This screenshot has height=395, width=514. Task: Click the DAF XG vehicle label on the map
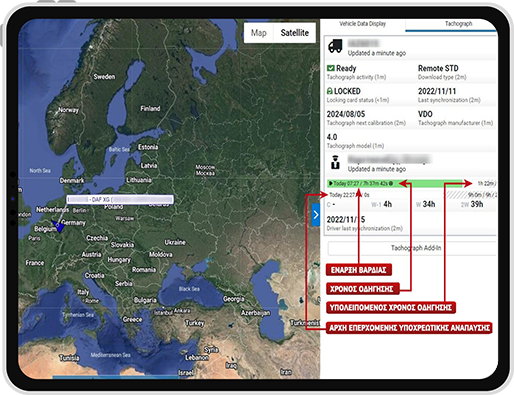120,199
